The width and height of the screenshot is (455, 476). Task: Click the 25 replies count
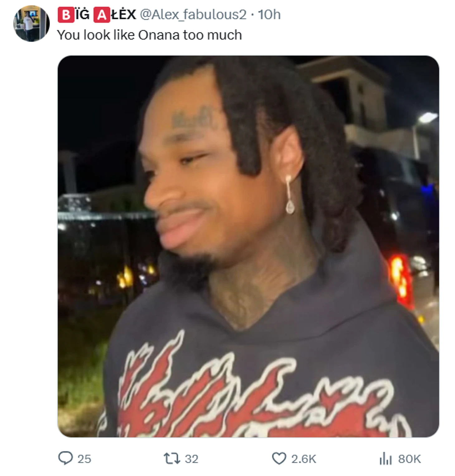84,459
